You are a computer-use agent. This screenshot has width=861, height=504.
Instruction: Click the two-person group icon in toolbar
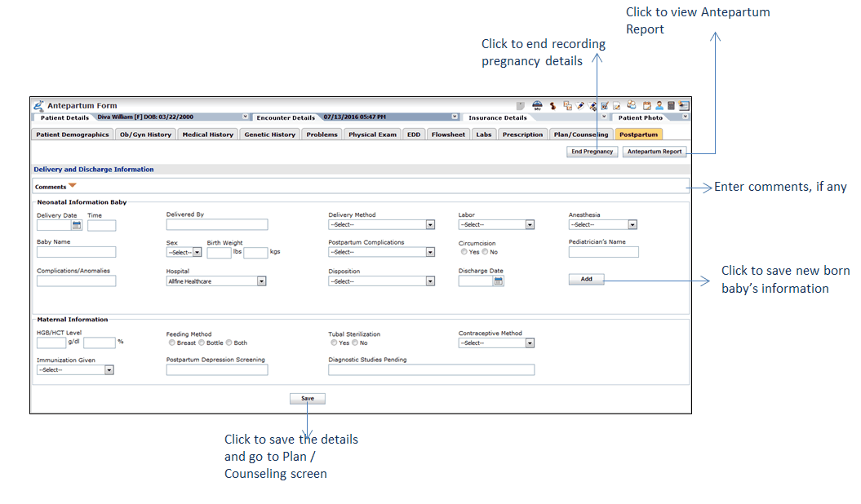click(632, 105)
